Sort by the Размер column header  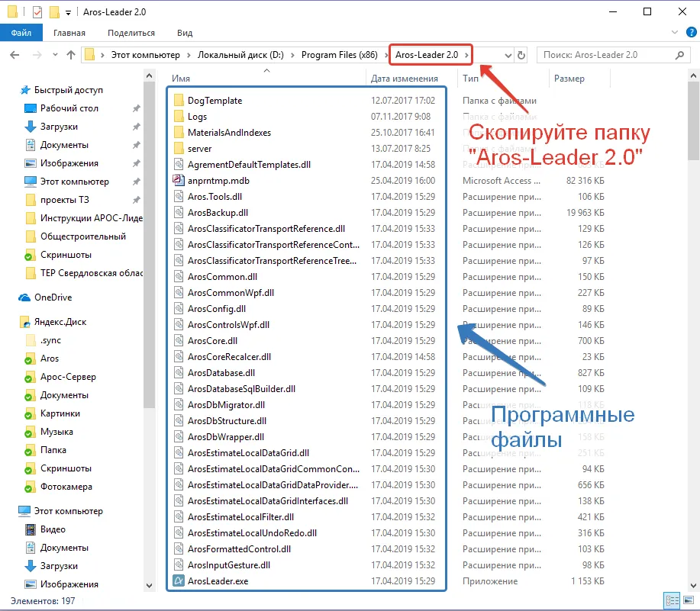(x=569, y=78)
